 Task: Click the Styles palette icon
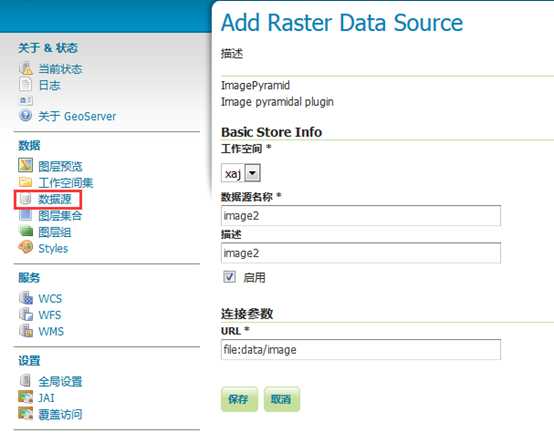point(25,247)
